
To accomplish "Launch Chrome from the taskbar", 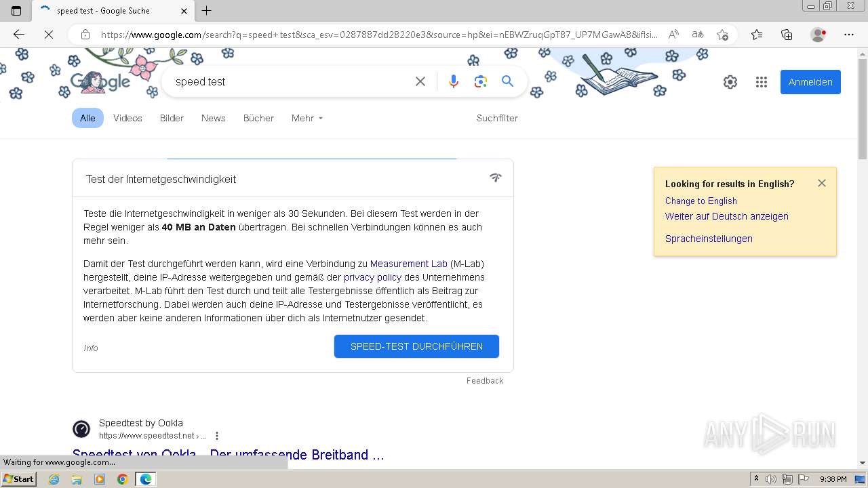I will [123, 479].
